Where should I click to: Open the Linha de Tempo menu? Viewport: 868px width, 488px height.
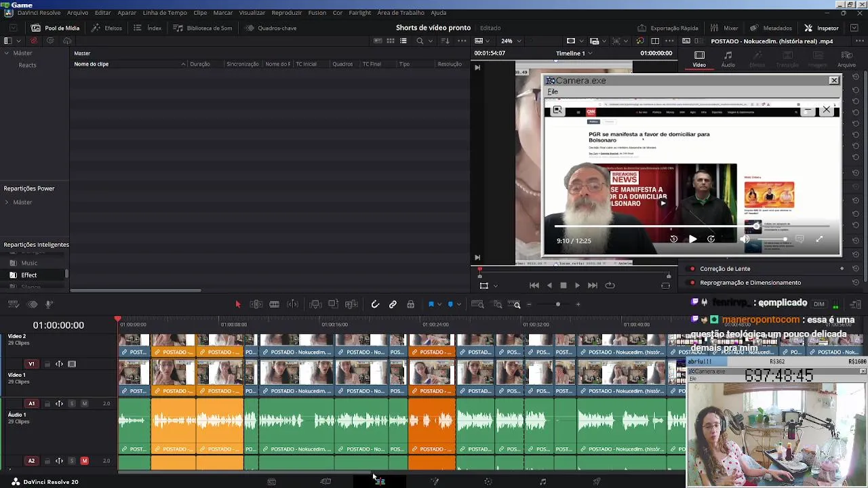click(x=165, y=13)
